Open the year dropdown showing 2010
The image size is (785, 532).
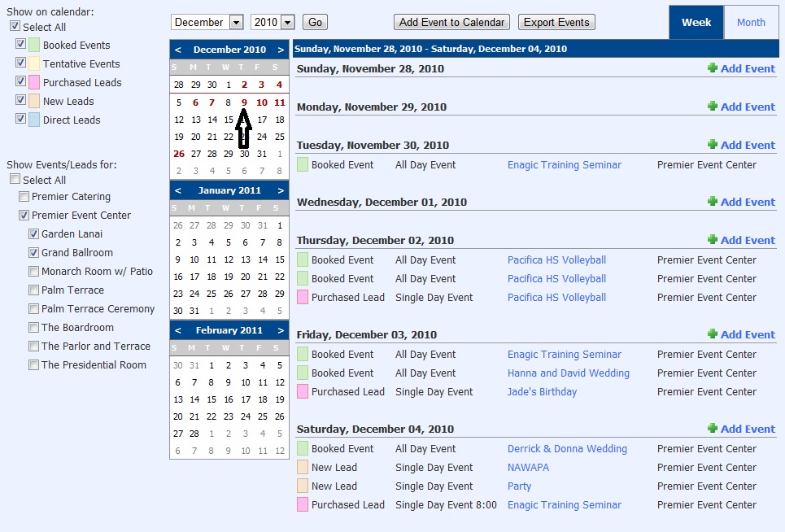271,22
